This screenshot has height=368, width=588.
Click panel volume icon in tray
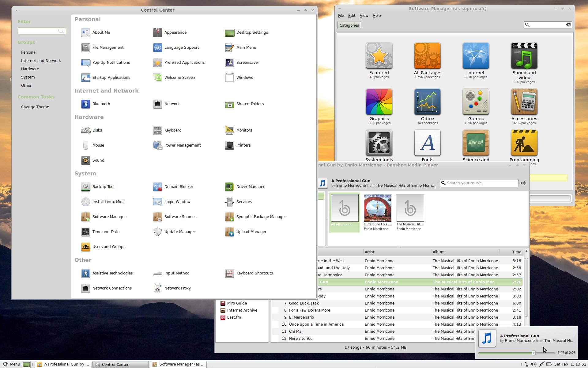point(533,364)
